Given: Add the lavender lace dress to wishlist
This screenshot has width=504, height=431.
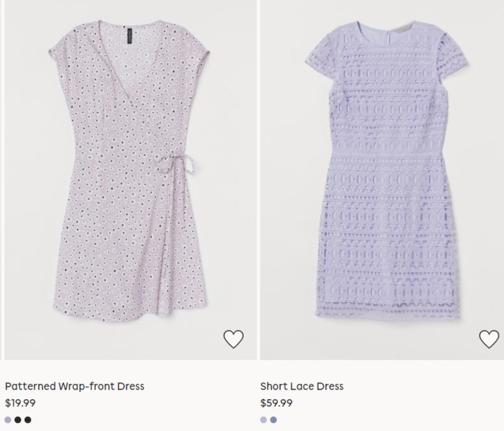Looking at the screenshot, I should coord(489,339).
